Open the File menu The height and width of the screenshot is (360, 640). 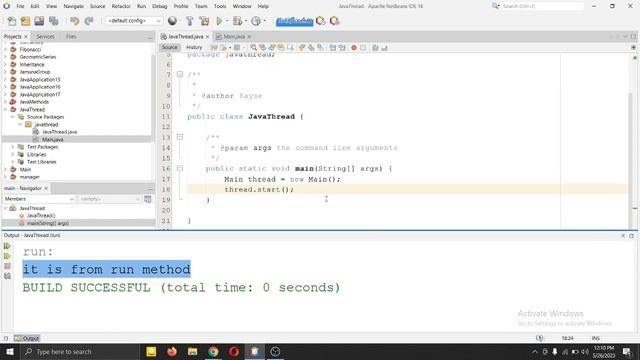pos(20,6)
